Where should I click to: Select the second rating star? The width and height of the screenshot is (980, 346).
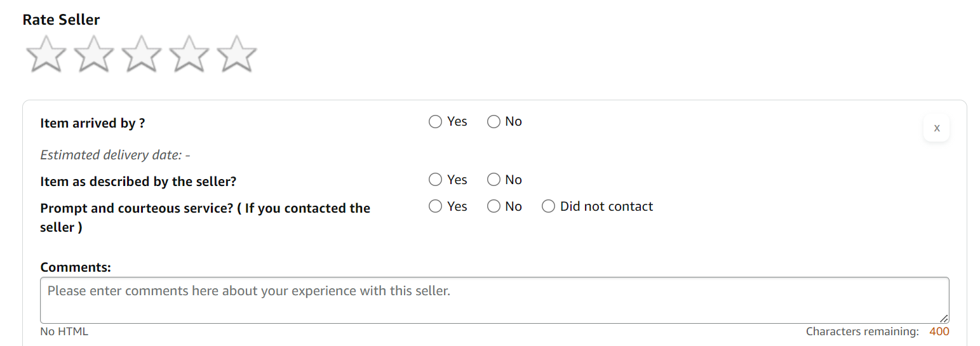94,54
